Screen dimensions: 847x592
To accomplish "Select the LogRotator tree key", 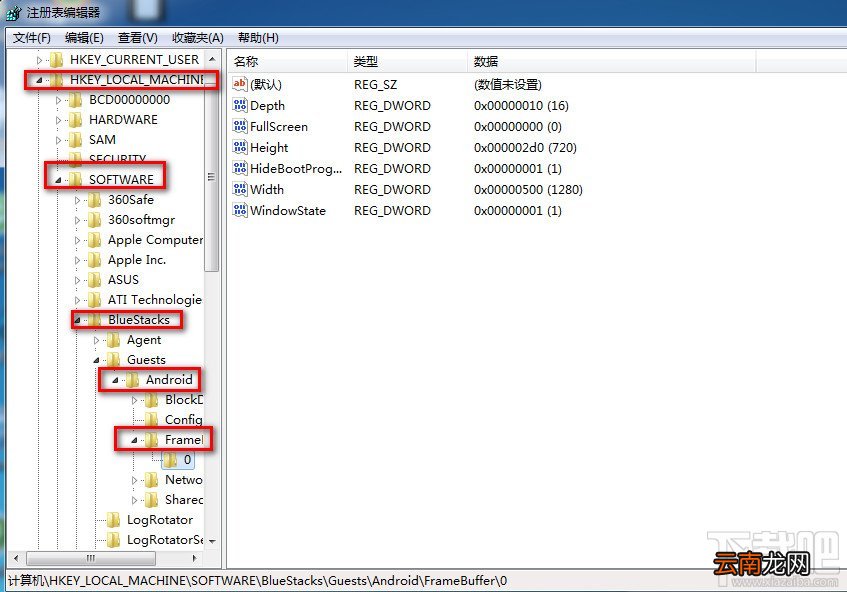I will [x=159, y=520].
